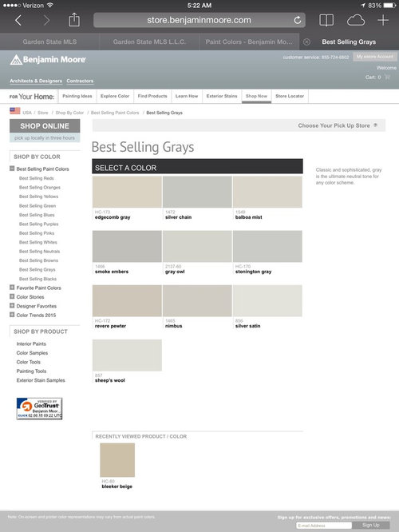This screenshot has width=399, height=532.
Task: Open the bookmarks book icon
Action: pyautogui.click(x=326, y=20)
